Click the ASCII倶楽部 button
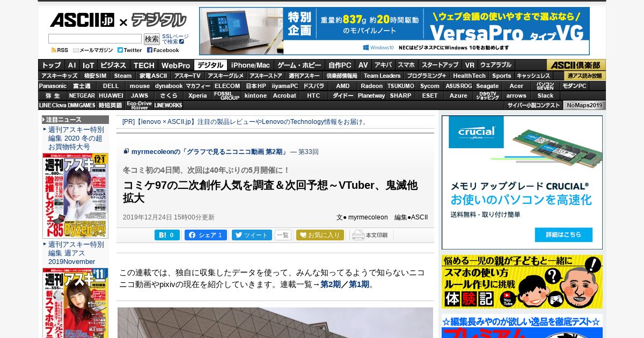The image size is (644, 338). (576, 65)
